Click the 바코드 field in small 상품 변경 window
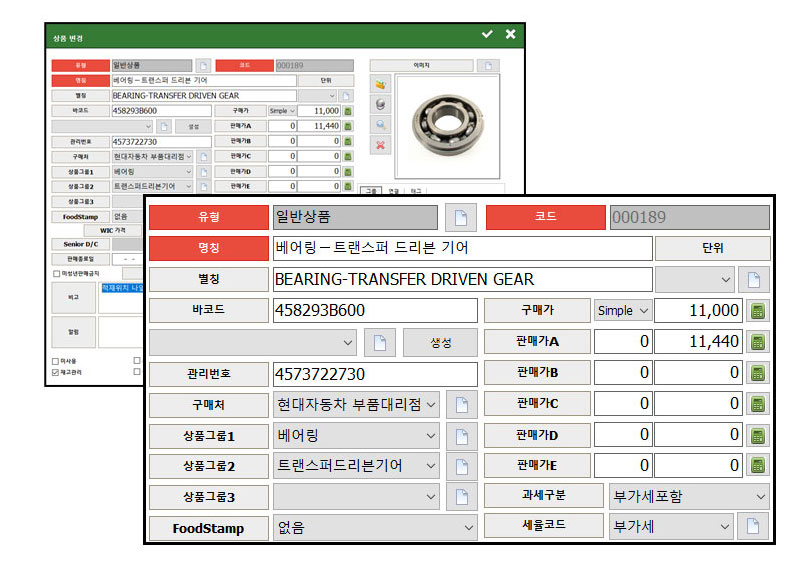Screen dimensions: 800x569 coord(161,111)
